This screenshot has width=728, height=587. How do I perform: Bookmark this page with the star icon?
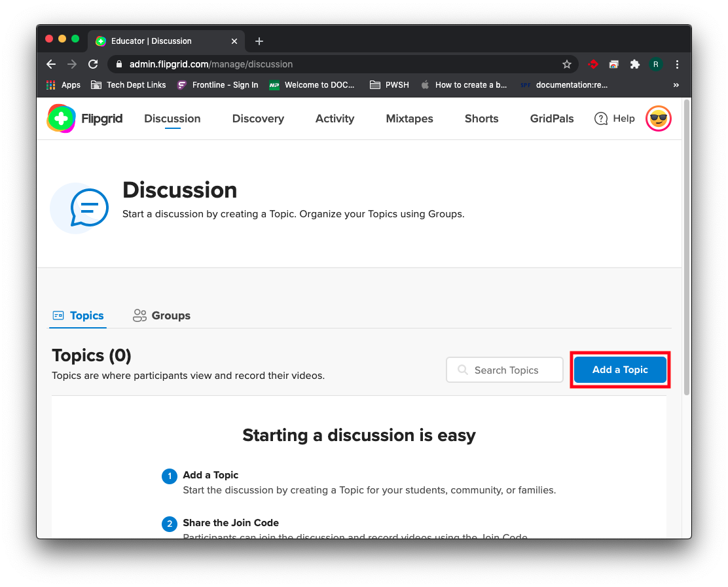coord(566,64)
